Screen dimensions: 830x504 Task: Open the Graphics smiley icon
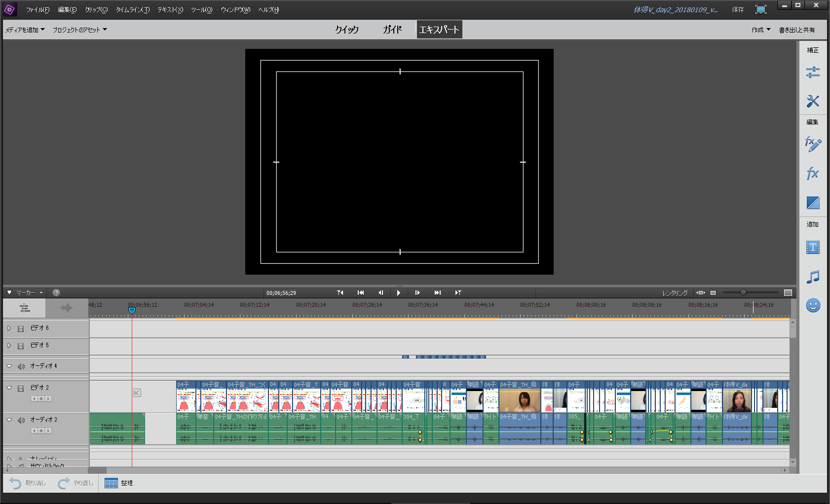(x=813, y=305)
